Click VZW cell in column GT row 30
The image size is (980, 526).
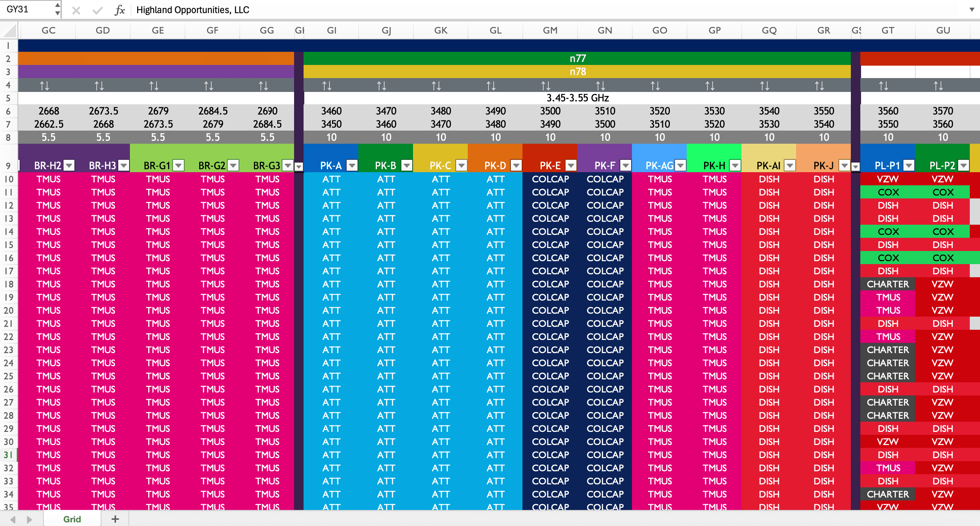point(888,442)
